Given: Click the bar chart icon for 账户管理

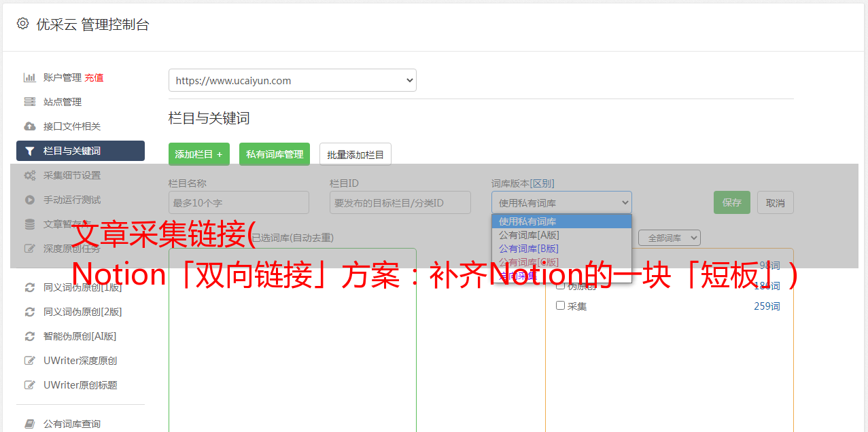Looking at the screenshot, I should (x=29, y=77).
